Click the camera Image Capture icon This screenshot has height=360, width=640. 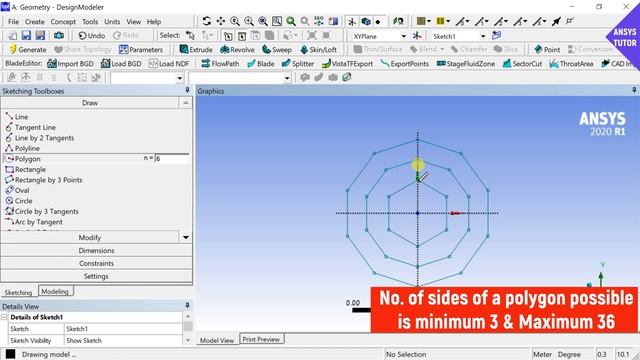point(58,36)
